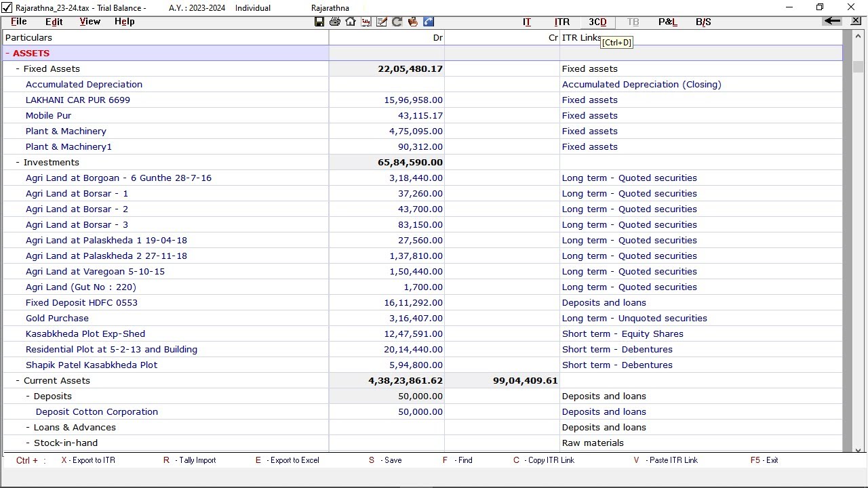Open the B/S tab
The height and width of the screenshot is (488, 868).
703,22
